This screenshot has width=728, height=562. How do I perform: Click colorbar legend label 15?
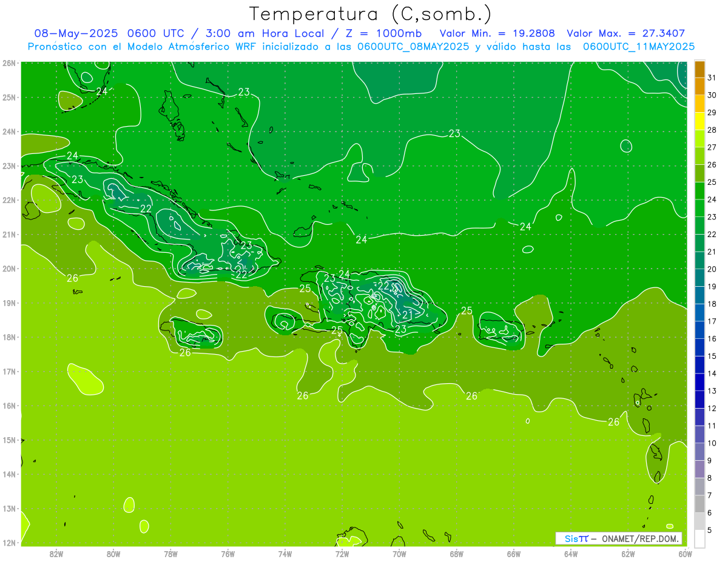712,356
